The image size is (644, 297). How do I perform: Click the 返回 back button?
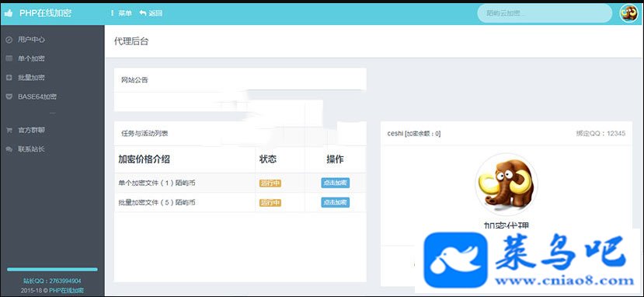pos(151,13)
